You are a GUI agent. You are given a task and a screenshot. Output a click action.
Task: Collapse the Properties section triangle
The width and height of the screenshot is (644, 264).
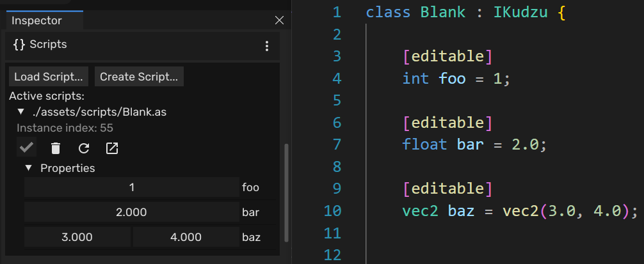pyautogui.click(x=28, y=167)
